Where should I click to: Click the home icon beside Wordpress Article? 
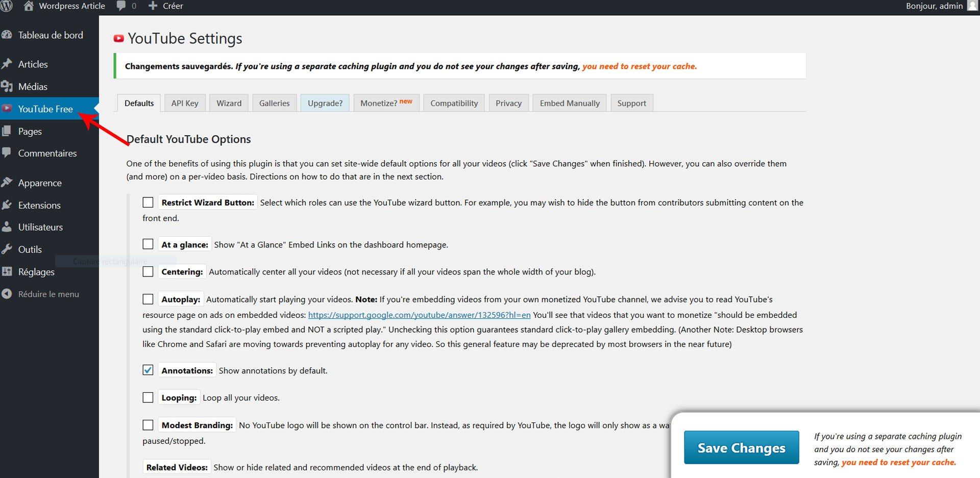[x=29, y=6]
